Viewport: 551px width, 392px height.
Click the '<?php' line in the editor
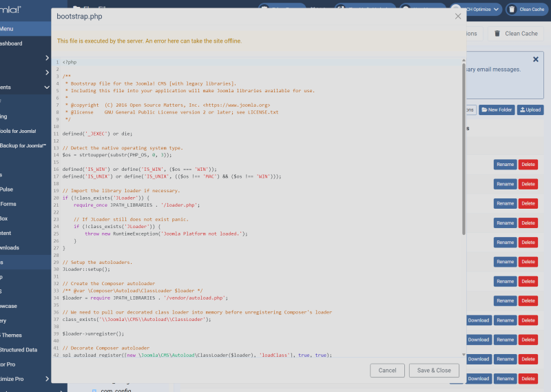[x=70, y=62]
